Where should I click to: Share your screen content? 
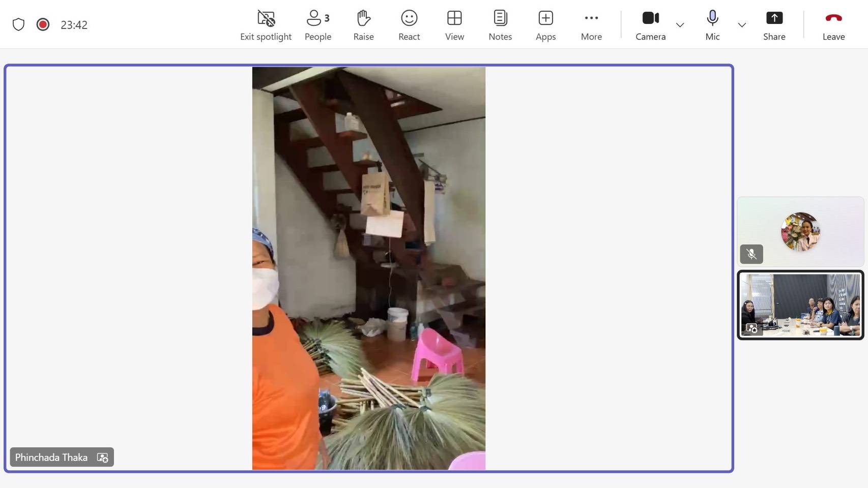click(774, 25)
